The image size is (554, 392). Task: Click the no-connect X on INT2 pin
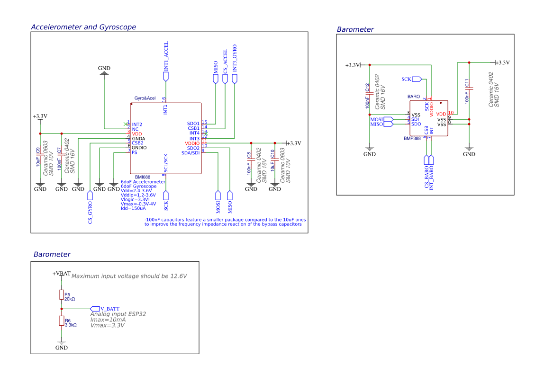(x=126, y=124)
